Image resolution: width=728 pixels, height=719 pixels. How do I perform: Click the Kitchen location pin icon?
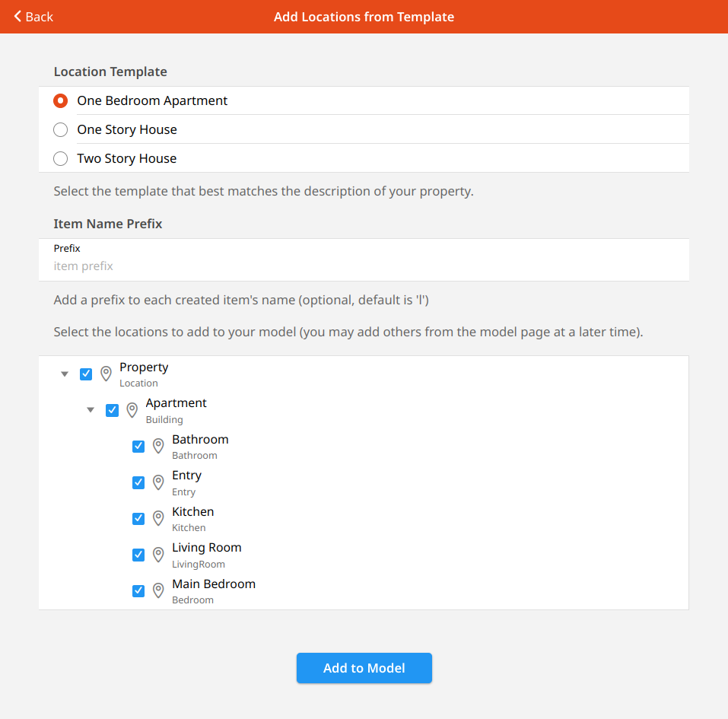coord(158,518)
